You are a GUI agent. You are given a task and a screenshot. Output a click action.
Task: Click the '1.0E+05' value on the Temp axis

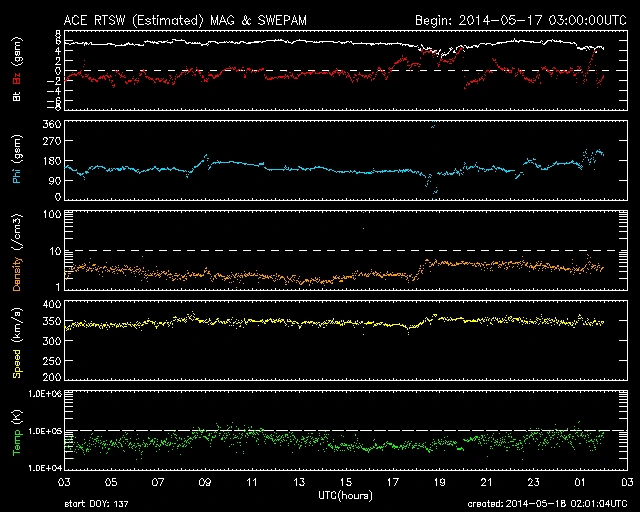[45, 431]
